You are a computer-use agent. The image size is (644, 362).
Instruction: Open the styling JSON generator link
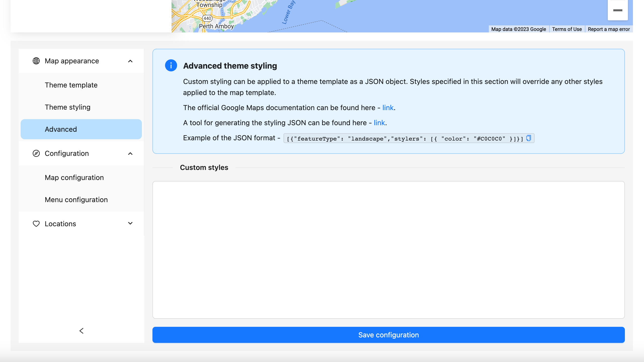pyautogui.click(x=379, y=123)
